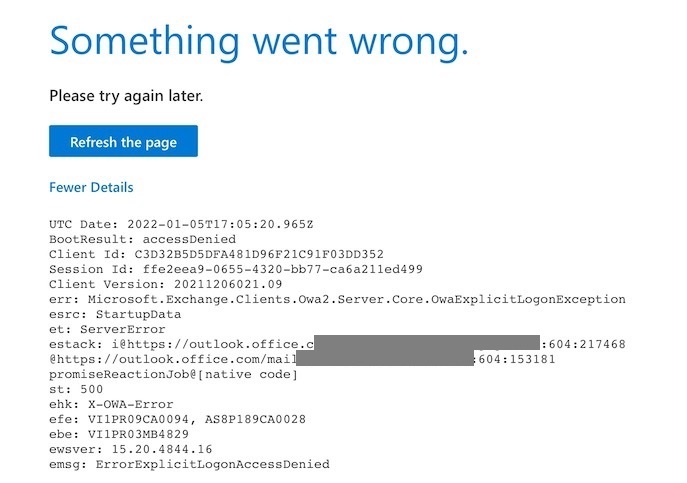Click the second redacted gray box after outlook.office.com/mail

pyautogui.click(x=385, y=358)
